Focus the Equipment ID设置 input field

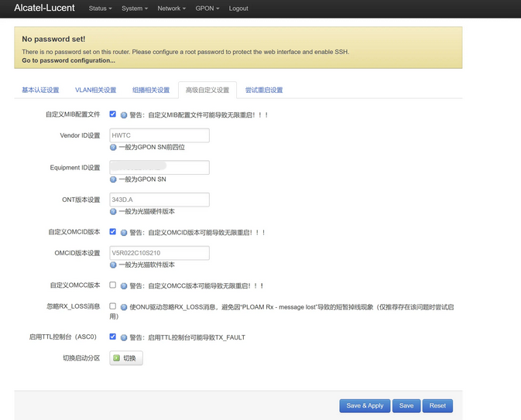pos(159,167)
